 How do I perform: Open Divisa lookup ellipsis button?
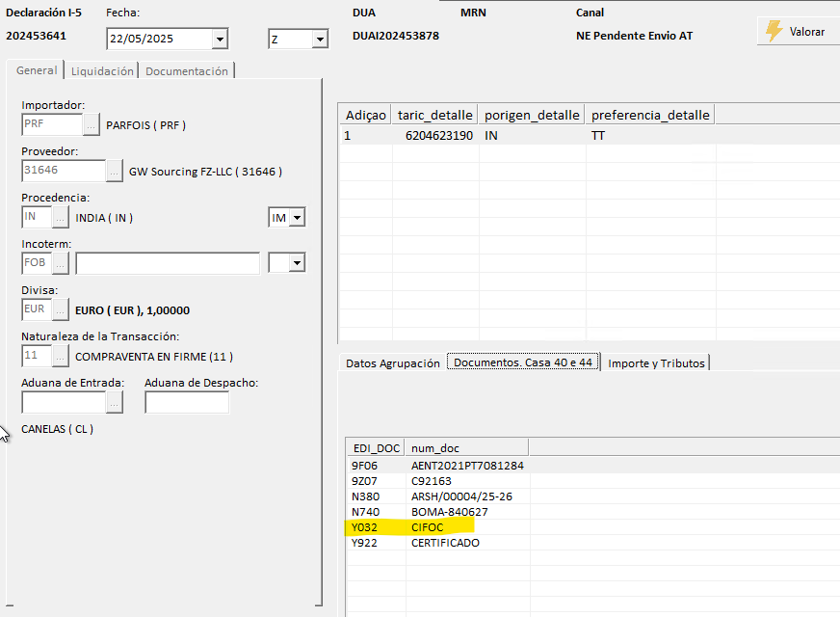point(60,309)
